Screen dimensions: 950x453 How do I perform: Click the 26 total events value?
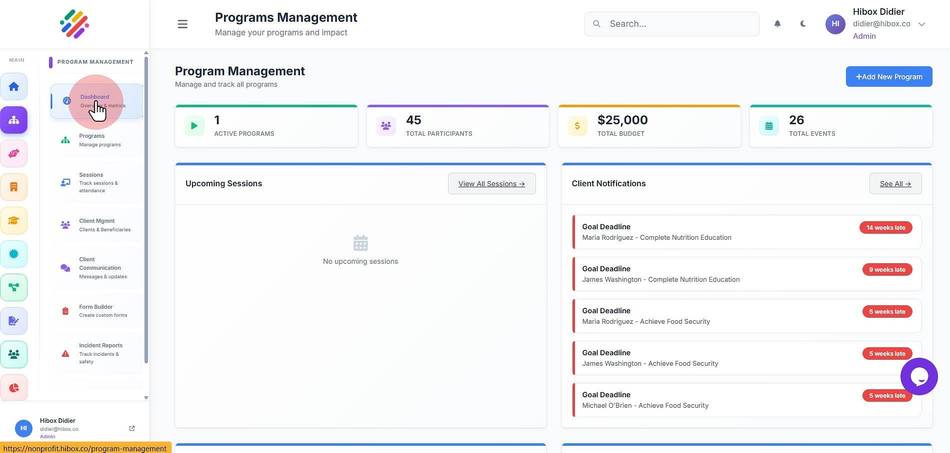796,120
